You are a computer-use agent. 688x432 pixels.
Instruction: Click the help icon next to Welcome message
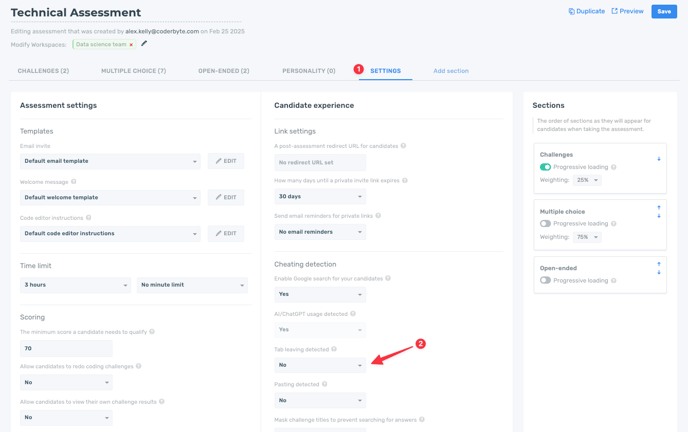pos(74,182)
